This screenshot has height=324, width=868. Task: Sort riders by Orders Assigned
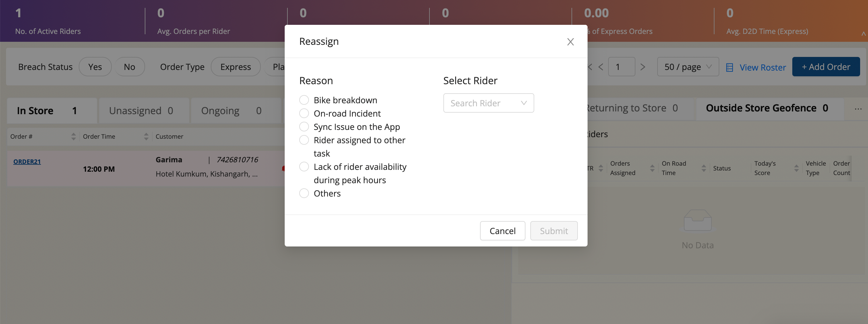click(652, 168)
